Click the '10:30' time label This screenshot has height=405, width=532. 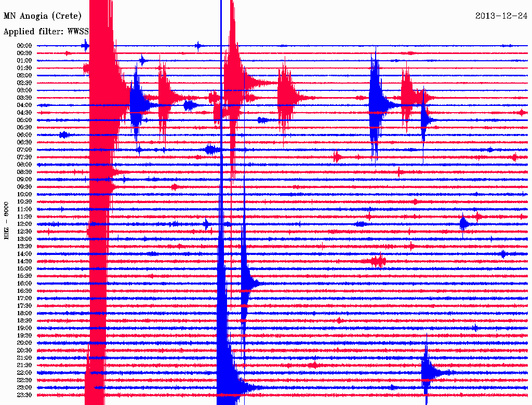pyautogui.click(x=24, y=201)
